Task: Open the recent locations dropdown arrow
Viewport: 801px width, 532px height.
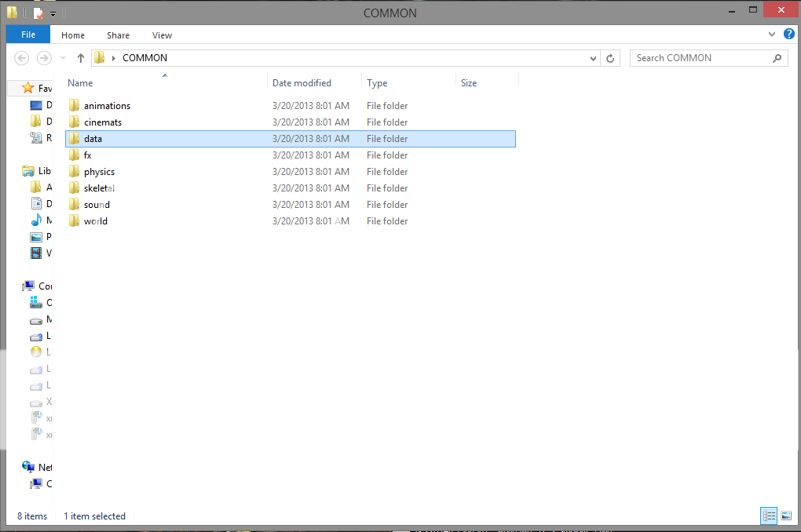Action: [x=64, y=58]
